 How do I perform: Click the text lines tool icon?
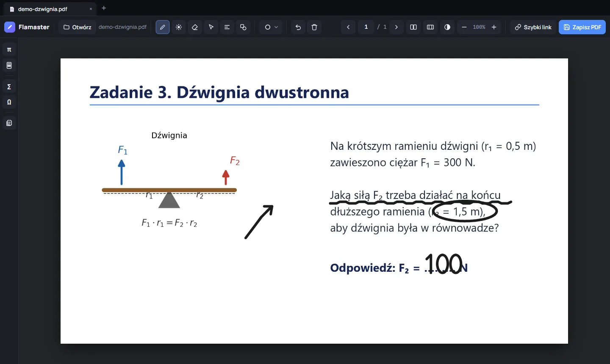[227, 27]
